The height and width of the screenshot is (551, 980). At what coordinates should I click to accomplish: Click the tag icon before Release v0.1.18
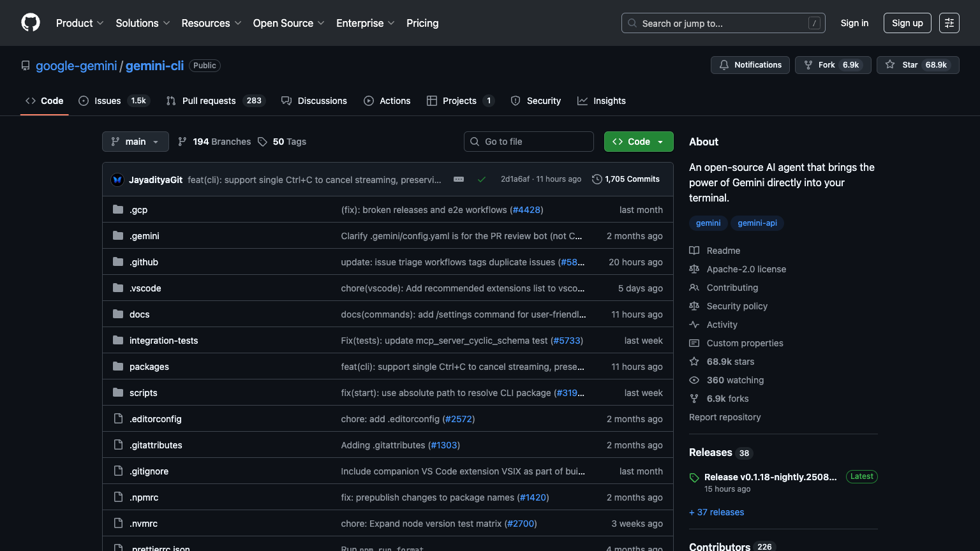(694, 476)
